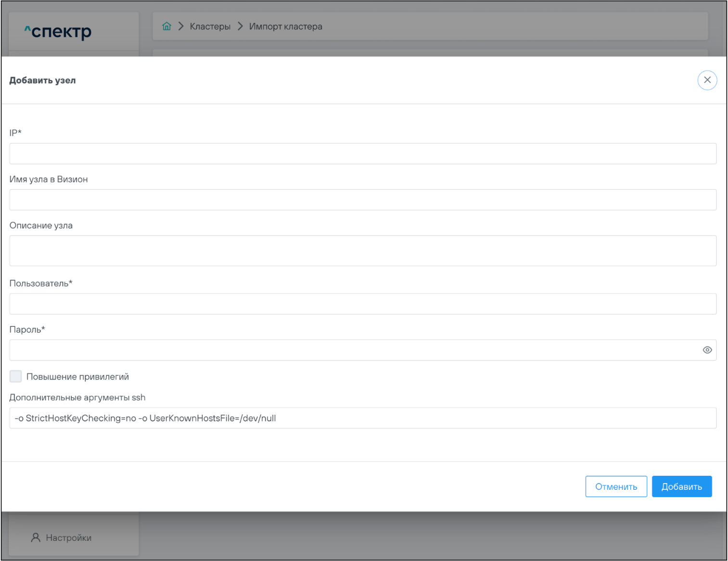Open the Настройки sidebar menu item
Image resolution: width=728 pixels, height=561 pixels.
coord(68,537)
